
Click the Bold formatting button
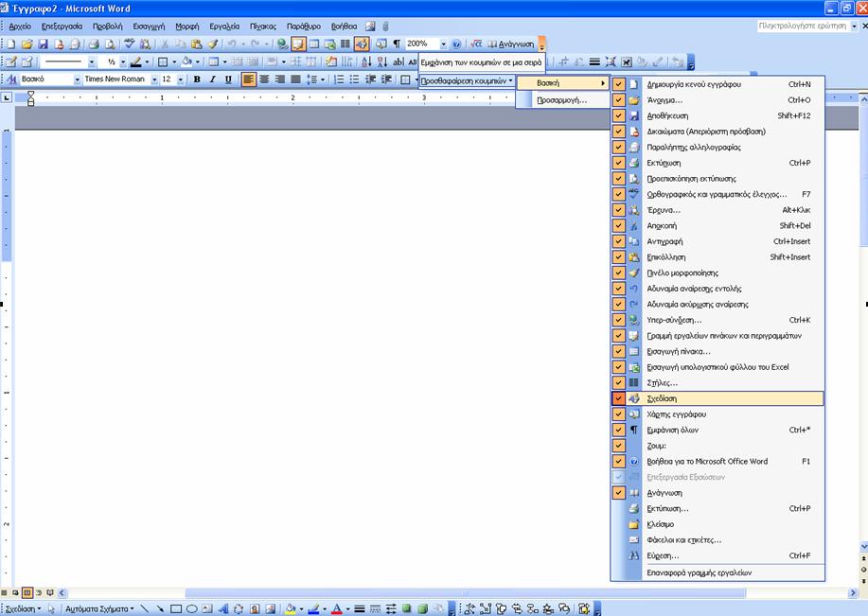pyautogui.click(x=197, y=79)
